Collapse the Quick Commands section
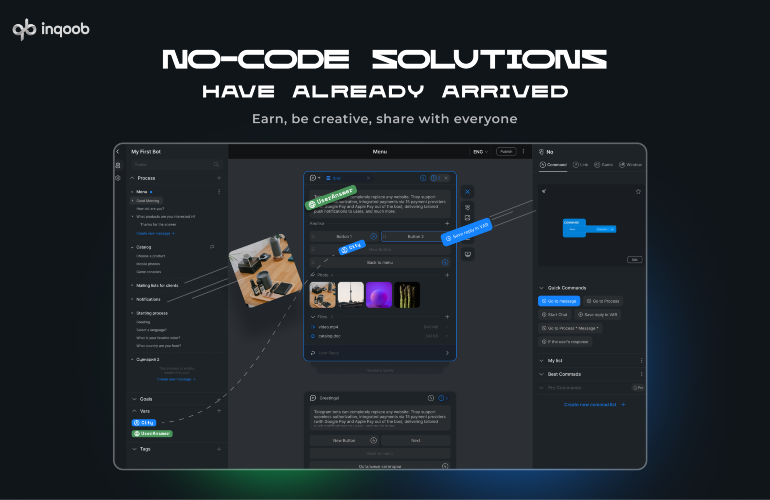The image size is (770, 500). point(542,288)
